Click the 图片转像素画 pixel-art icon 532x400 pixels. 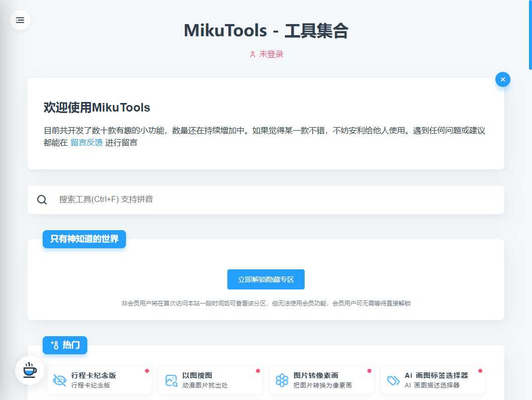coord(283,380)
